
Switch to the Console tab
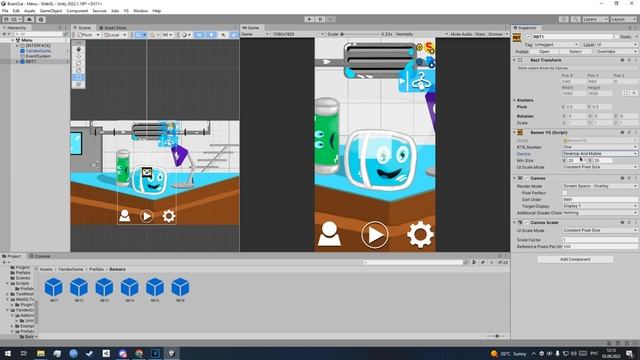point(40,256)
